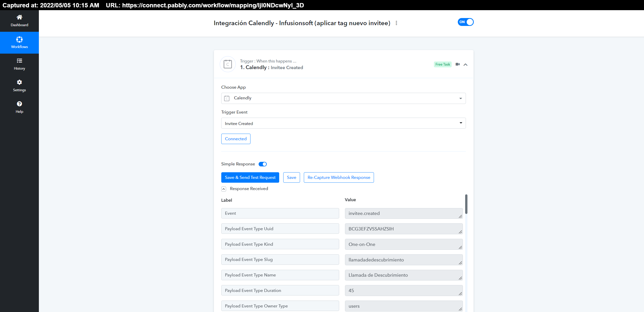Click the 'Trigger Event' label
Image resolution: width=644 pixels, height=312 pixels.
[x=234, y=112]
